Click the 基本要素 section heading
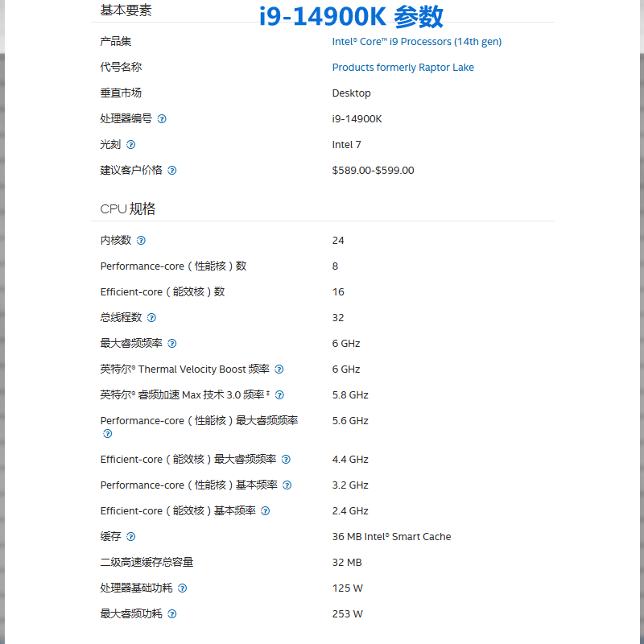 (x=126, y=10)
